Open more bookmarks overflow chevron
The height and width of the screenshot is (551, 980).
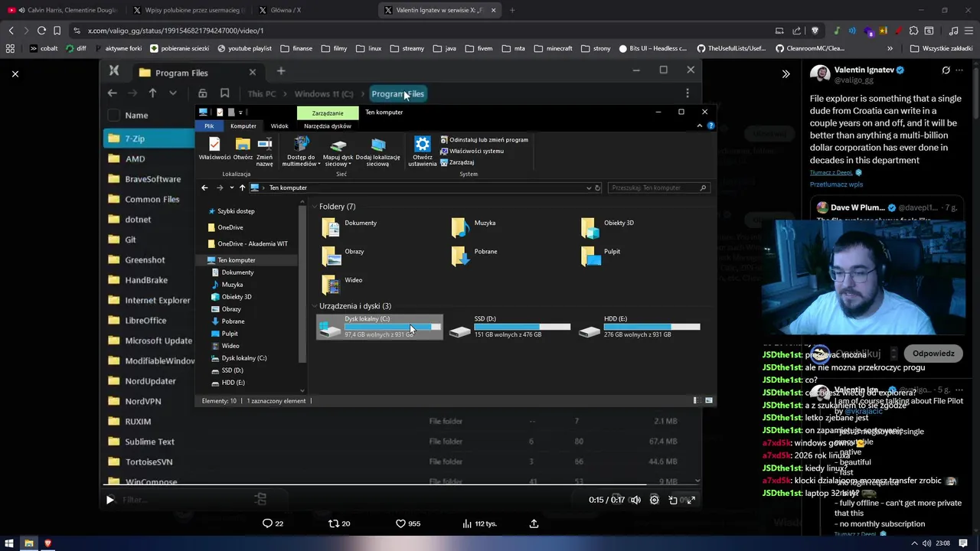pyautogui.click(x=890, y=48)
